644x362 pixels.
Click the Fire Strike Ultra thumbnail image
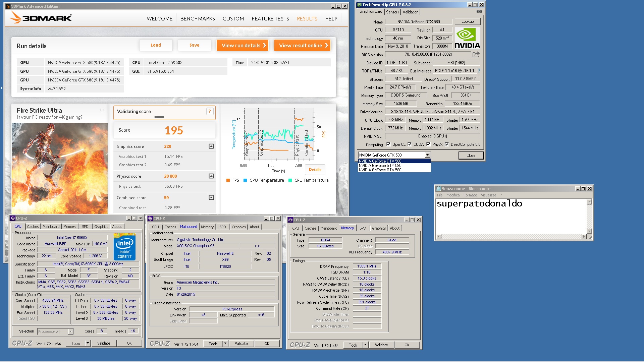(60, 168)
